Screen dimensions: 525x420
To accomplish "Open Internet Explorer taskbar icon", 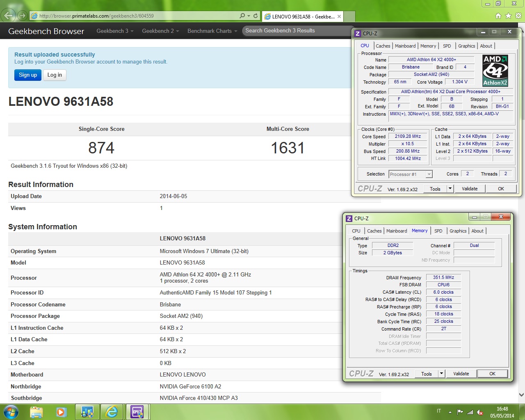I will [112, 412].
